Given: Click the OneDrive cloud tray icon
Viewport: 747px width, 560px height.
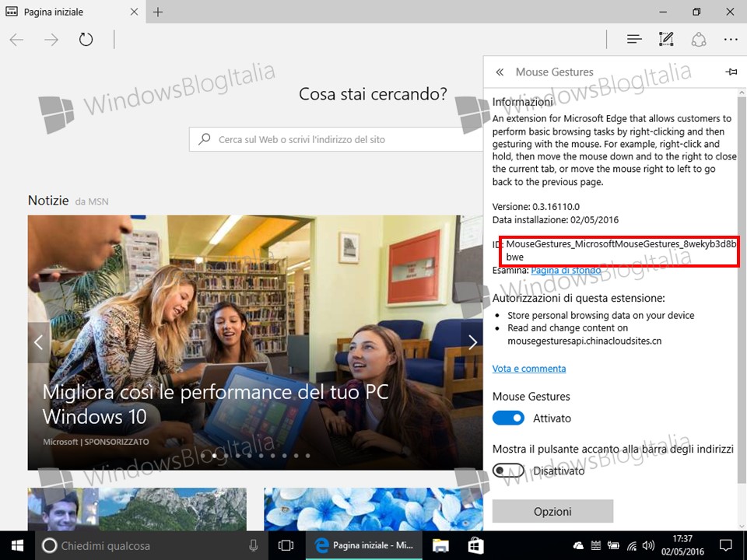Looking at the screenshot, I should pyautogui.click(x=578, y=546).
